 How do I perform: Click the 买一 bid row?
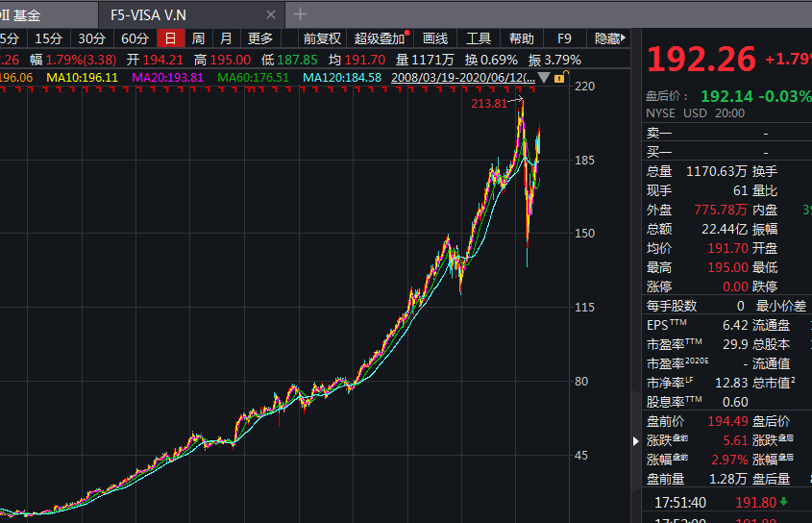727,153
